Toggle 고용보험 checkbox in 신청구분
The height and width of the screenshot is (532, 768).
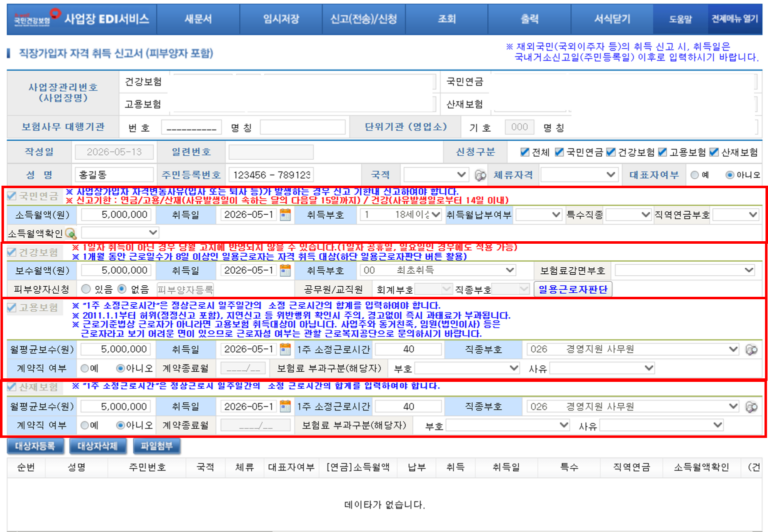[x=662, y=152]
